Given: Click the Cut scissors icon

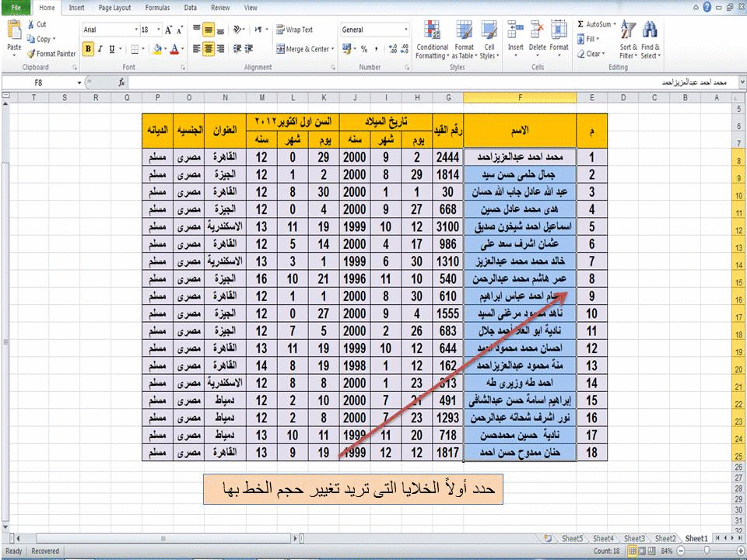Looking at the screenshot, I should (31, 24).
